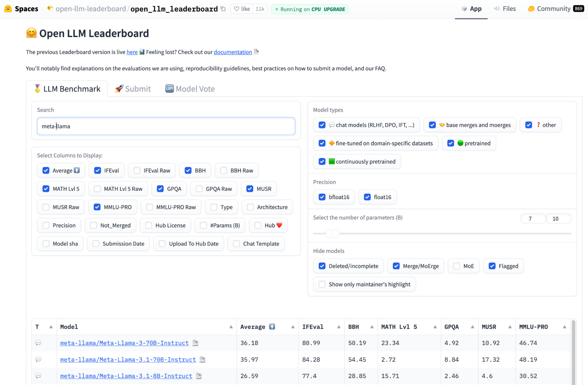Open the Meta-Llama-3.1-70B-Instruct model link
Screen dimensions: 588x385
pos(128,359)
